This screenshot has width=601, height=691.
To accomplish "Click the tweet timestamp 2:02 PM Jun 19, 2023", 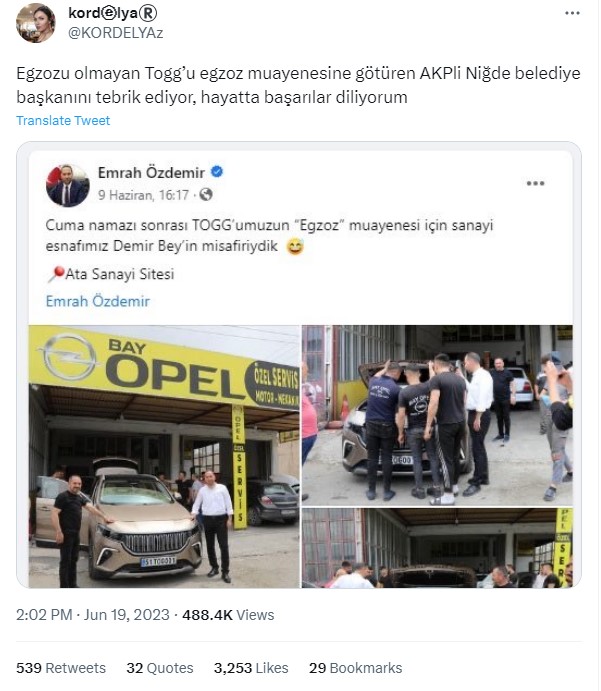I will 93,615.
